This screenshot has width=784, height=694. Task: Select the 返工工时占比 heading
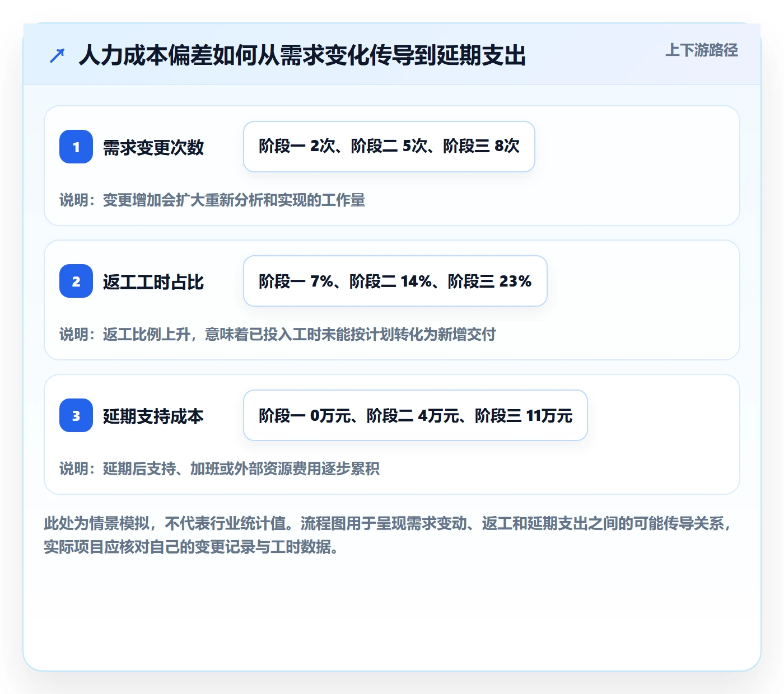[x=153, y=282]
